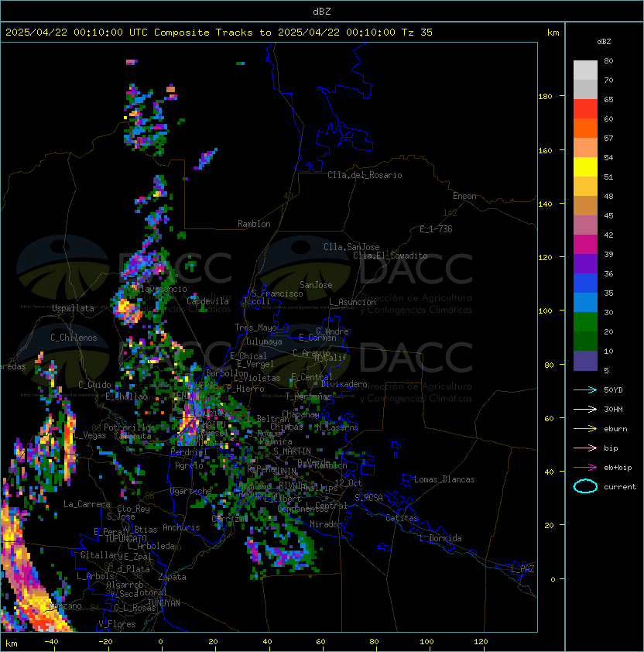644x652 pixels.
Task: Click the 'Cila.del_Rosario' map label
Action: point(365,175)
